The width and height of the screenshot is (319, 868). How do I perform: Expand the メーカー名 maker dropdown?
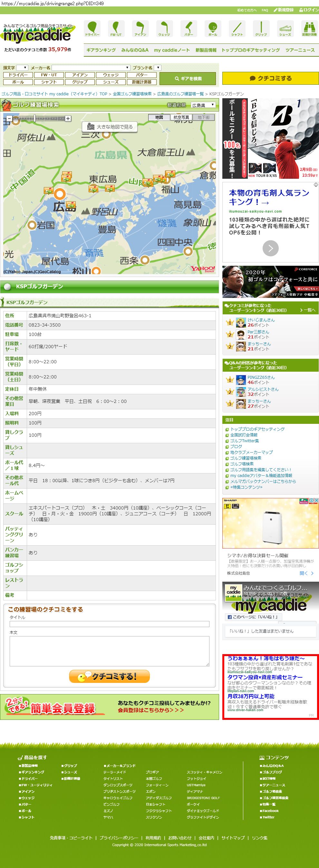pyautogui.click(x=91, y=68)
